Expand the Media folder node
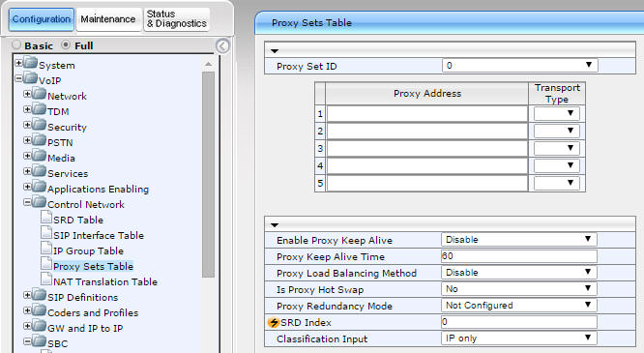644x353 pixels. [x=27, y=156]
